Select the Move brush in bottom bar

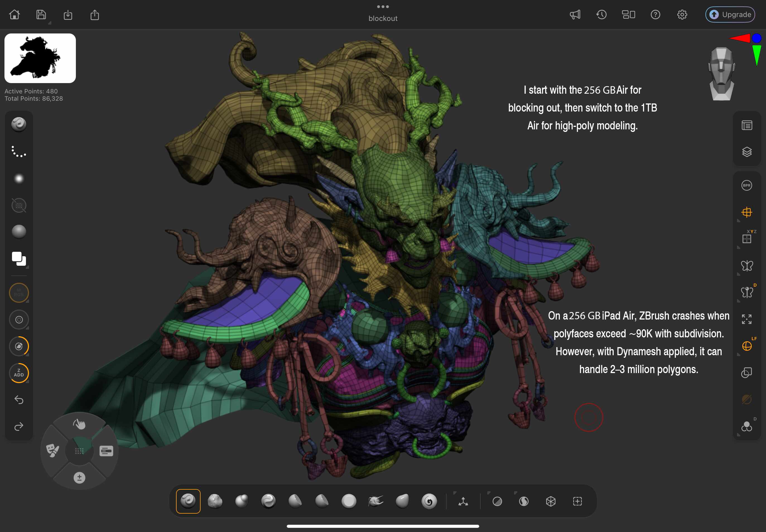click(242, 501)
